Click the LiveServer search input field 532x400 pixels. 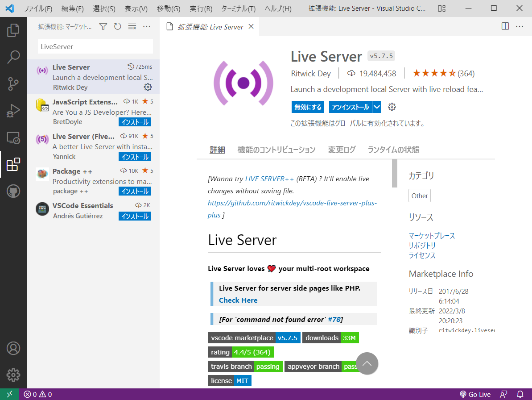coord(95,46)
